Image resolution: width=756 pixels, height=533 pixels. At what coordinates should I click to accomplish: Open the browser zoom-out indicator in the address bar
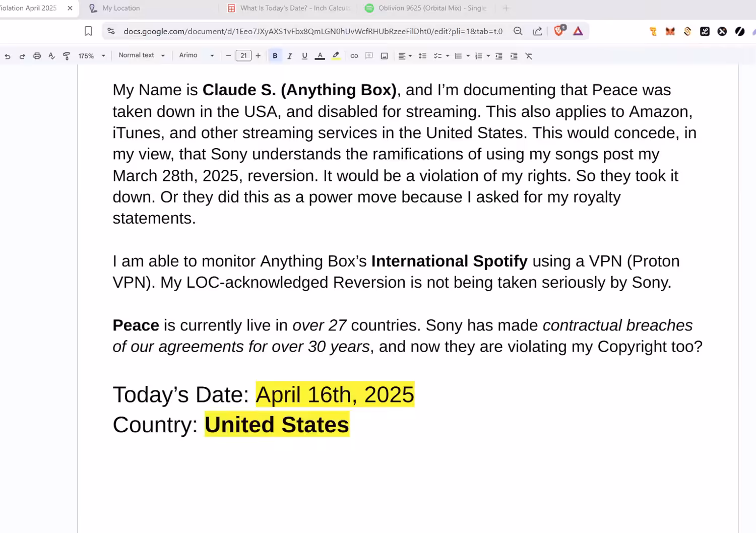518,31
